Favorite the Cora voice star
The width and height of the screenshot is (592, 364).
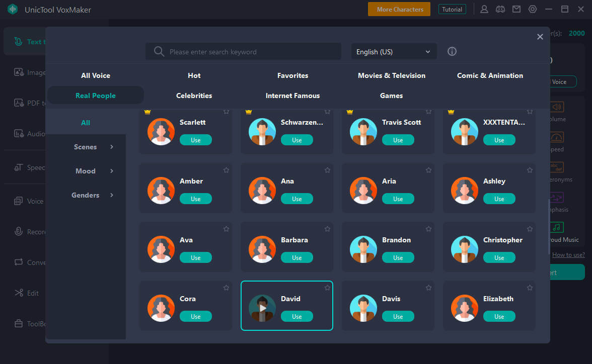coord(226,288)
